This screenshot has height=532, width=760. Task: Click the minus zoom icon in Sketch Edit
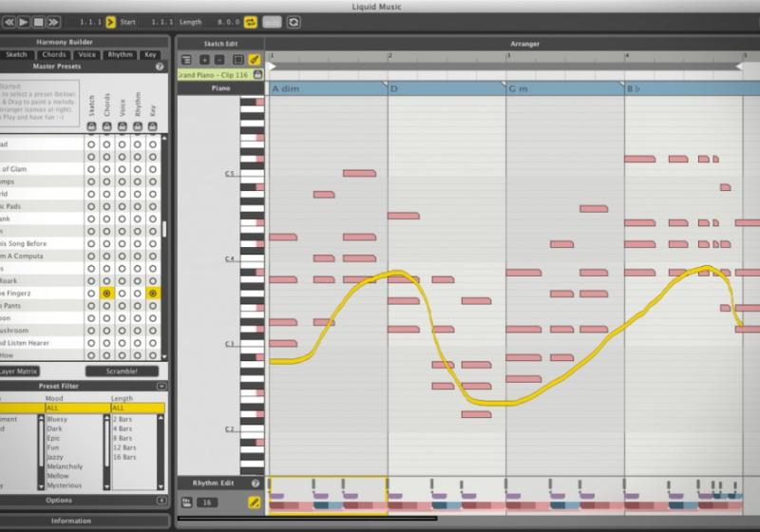point(219,59)
